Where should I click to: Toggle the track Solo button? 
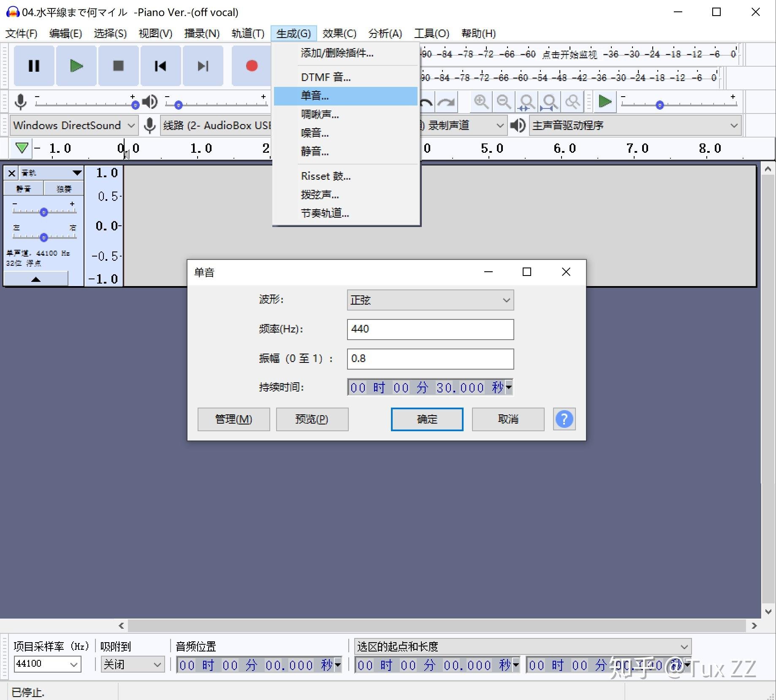pos(64,189)
